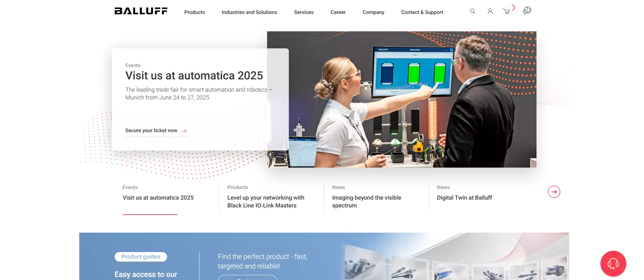Open the shopping cart icon
644x280 pixels.
(x=507, y=11)
